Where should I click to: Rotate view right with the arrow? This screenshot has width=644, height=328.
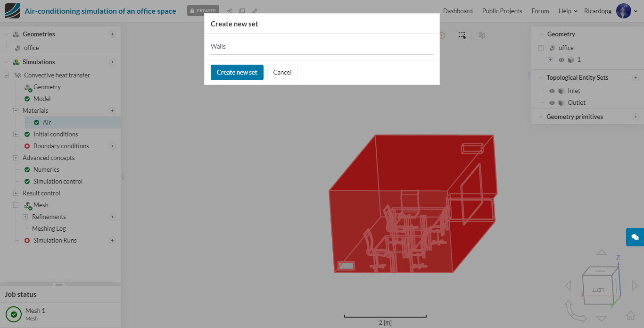coord(635,286)
